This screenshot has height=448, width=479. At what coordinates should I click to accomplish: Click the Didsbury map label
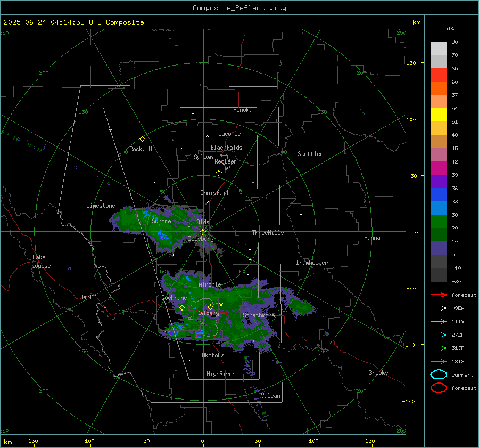click(201, 239)
